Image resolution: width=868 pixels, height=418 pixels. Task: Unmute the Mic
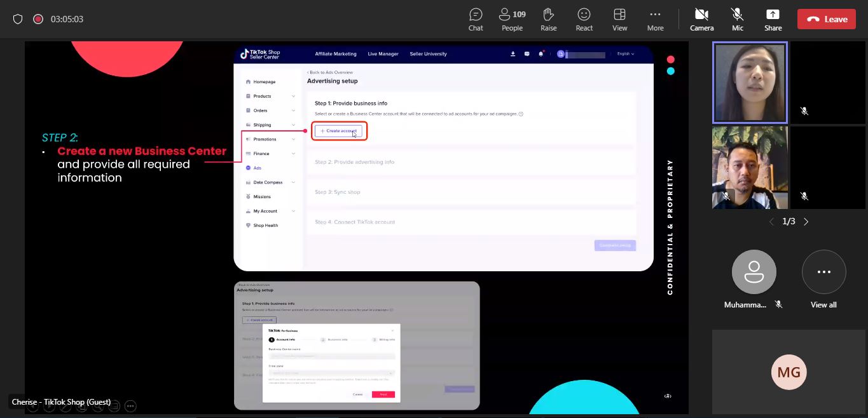click(x=738, y=19)
